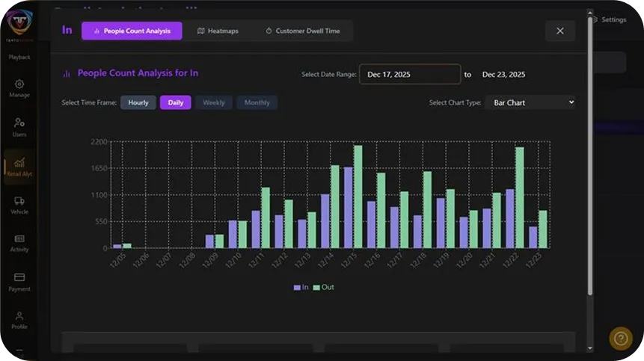Viewport: 644px width, 361px height.
Task: Open the start date Dec 17, 2025 picker
Action: click(x=409, y=75)
